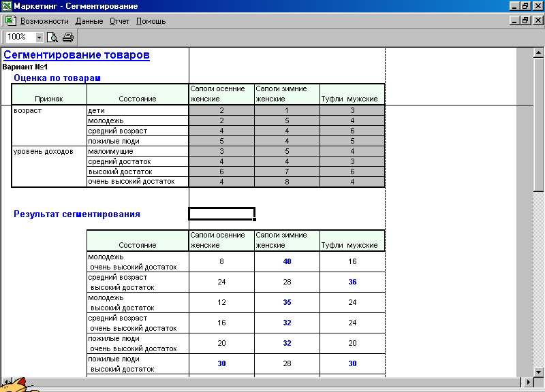Minimize the inner workbook window
Viewport: 545px width, 392px height.
tap(515, 20)
